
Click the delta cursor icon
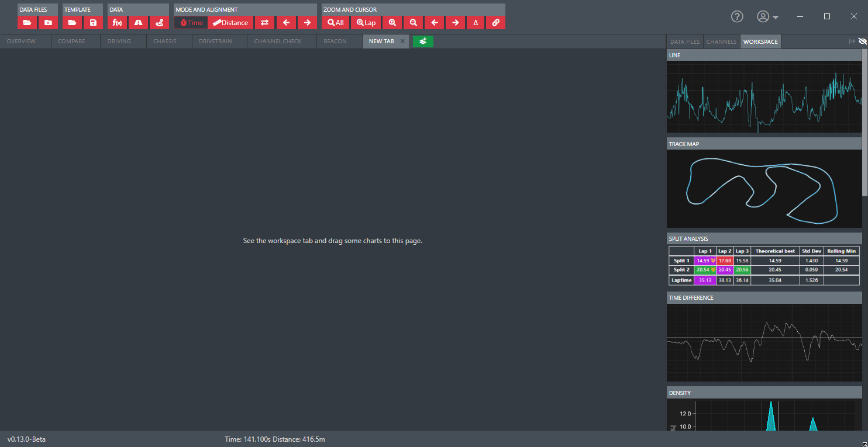tap(476, 23)
